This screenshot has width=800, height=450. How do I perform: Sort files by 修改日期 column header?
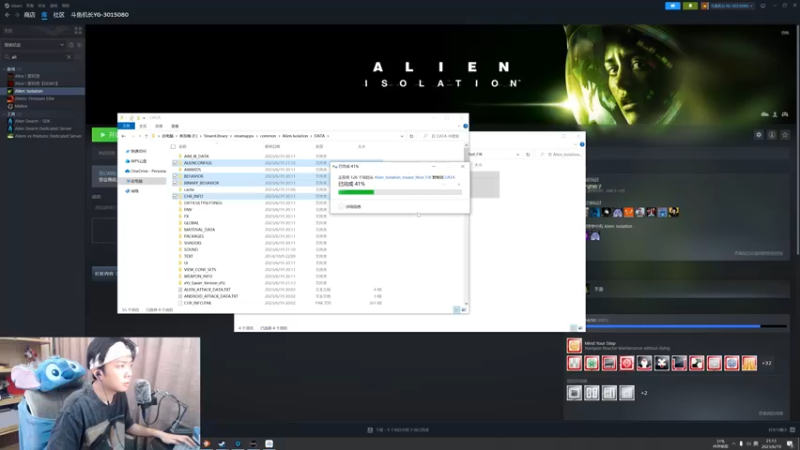coord(272,147)
